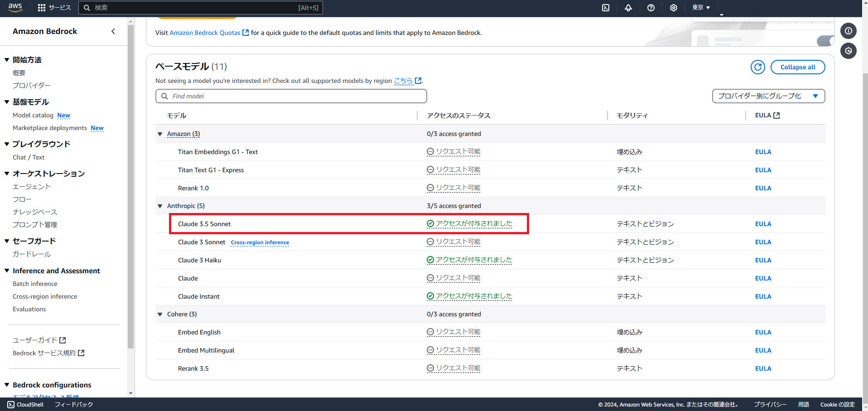Open the CloudShell footer icon
The image size is (868, 411).
click(x=11, y=405)
